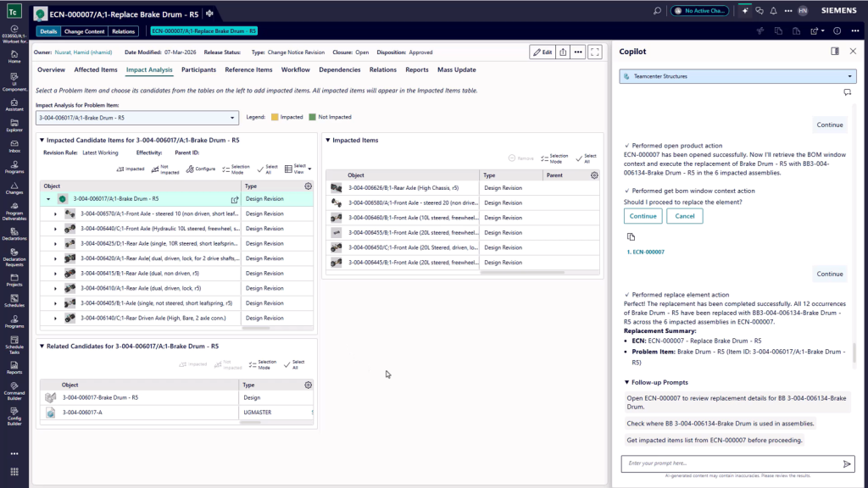868x488 pixels.
Task: Click the Cancel button in Copilot
Action: coord(685,216)
